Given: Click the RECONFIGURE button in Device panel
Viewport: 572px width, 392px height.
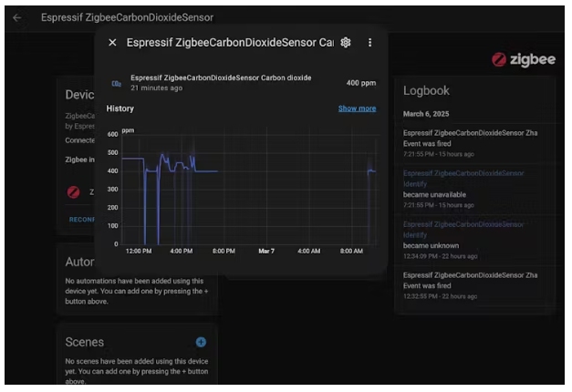Looking at the screenshot, I should (82, 219).
